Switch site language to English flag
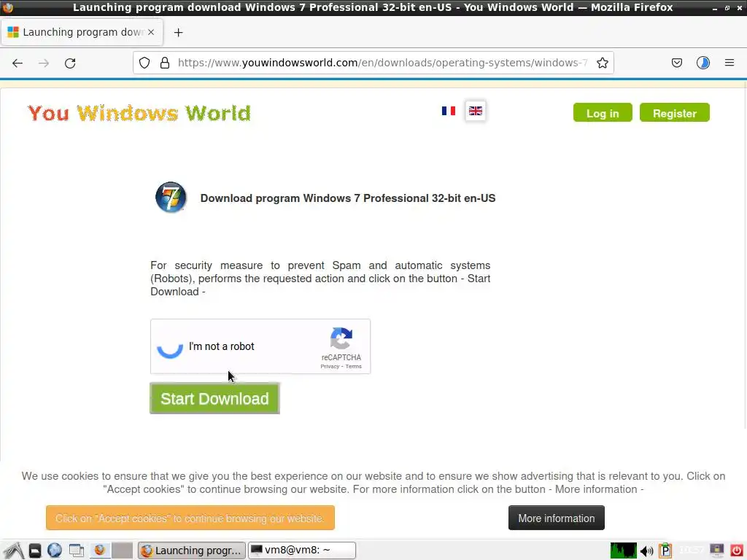Image resolution: width=747 pixels, height=560 pixels. pyautogui.click(x=476, y=111)
